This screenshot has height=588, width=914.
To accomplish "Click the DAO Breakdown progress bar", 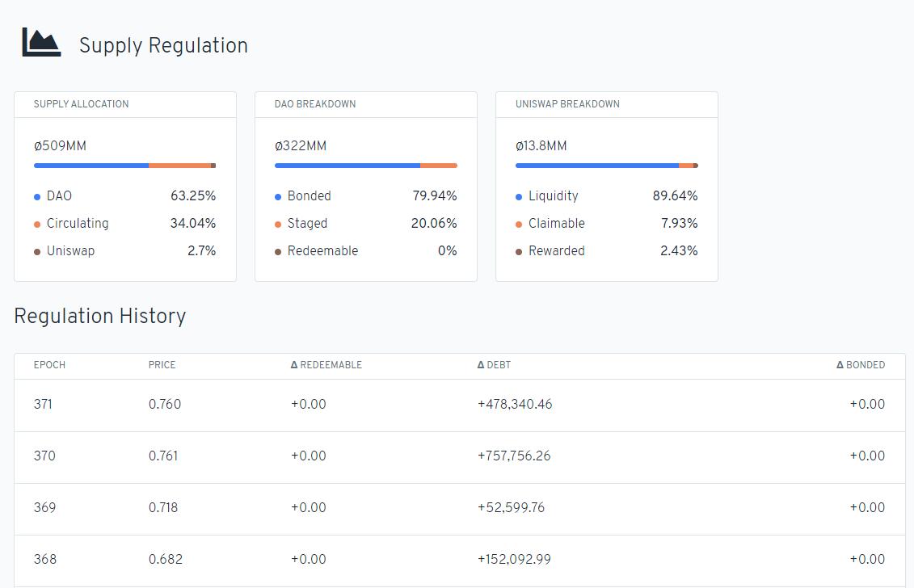I will pos(365,166).
